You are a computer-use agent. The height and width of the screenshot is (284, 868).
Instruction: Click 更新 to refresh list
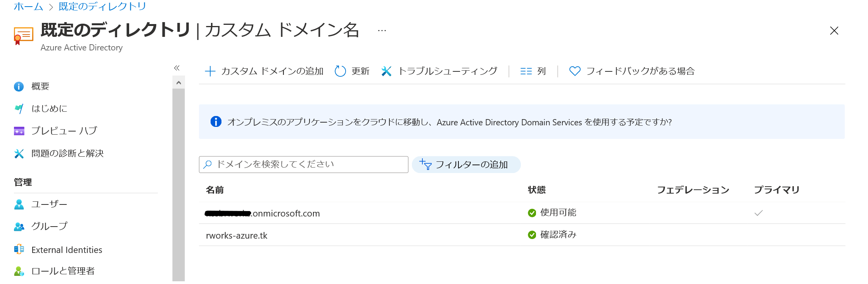352,71
